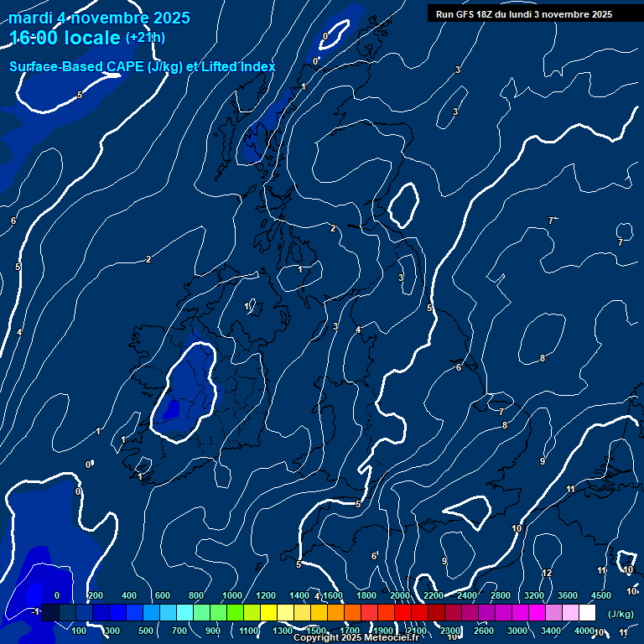Image resolution: width=644 pixels, height=644 pixels.
Task: Click the '1300' label under the legend
Action: pyautogui.click(x=283, y=631)
